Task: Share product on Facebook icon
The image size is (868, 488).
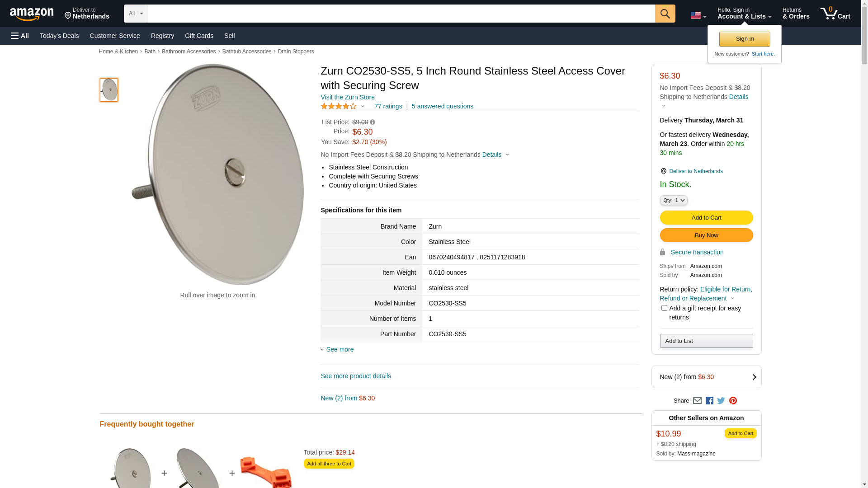Action: click(709, 401)
